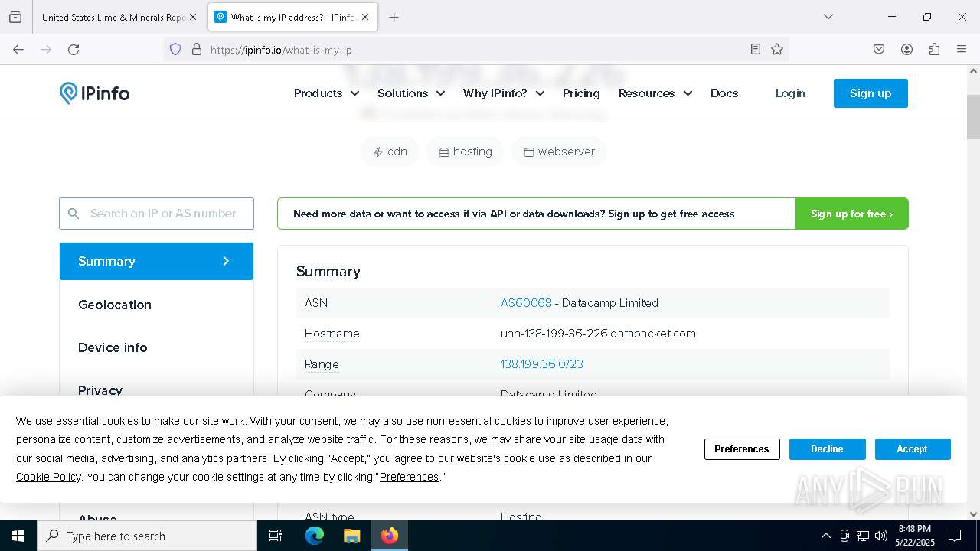The image size is (980, 551).
Task: Expand the Solutions menu
Action: click(x=411, y=93)
